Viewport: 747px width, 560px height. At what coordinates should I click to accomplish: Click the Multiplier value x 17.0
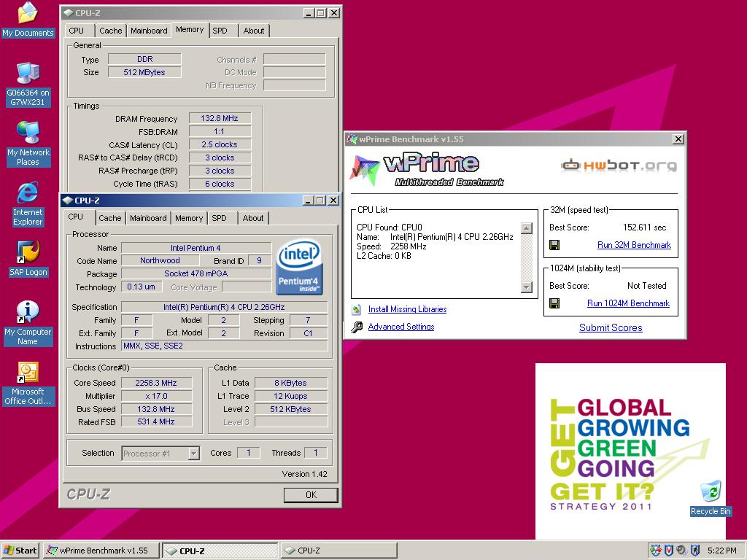(156, 396)
